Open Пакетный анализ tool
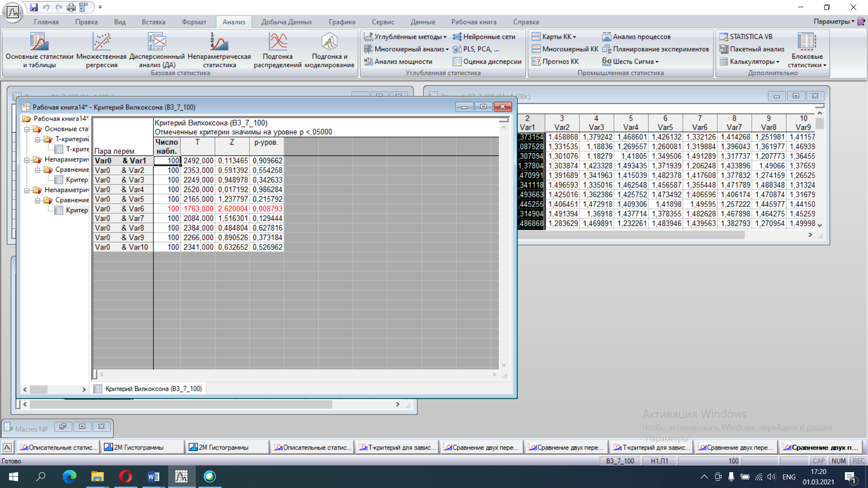Image resolution: width=868 pixels, height=488 pixels. point(752,49)
